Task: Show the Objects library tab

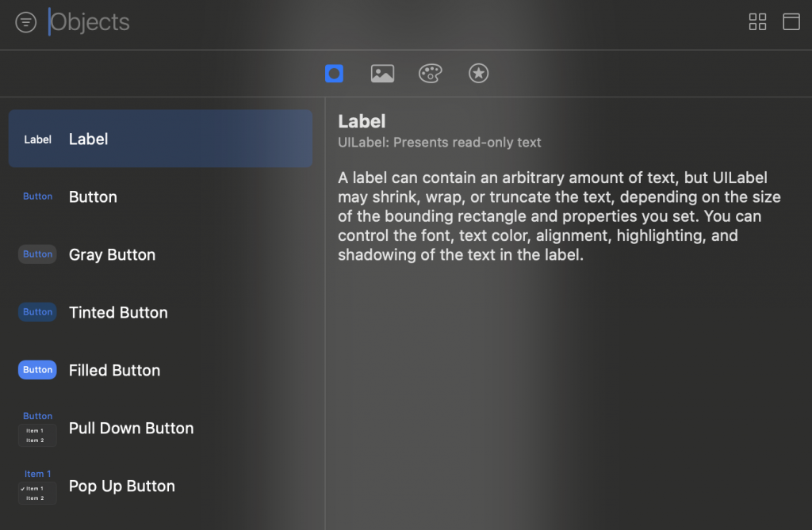Action: click(334, 74)
